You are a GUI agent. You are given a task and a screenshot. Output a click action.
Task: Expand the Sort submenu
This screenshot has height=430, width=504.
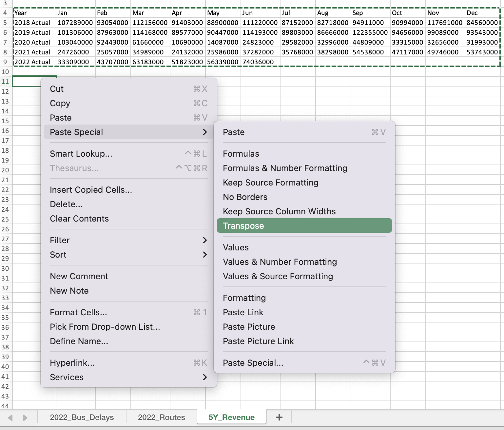point(128,255)
